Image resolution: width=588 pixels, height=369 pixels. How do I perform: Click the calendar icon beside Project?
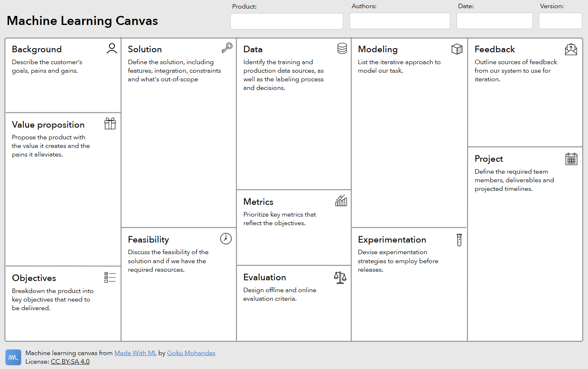click(571, 159)
